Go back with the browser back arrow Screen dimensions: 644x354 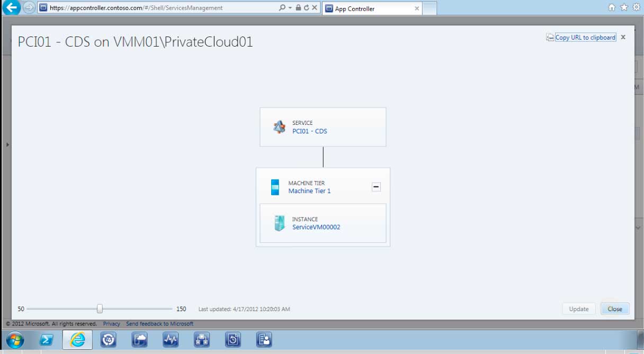[12, 7]
